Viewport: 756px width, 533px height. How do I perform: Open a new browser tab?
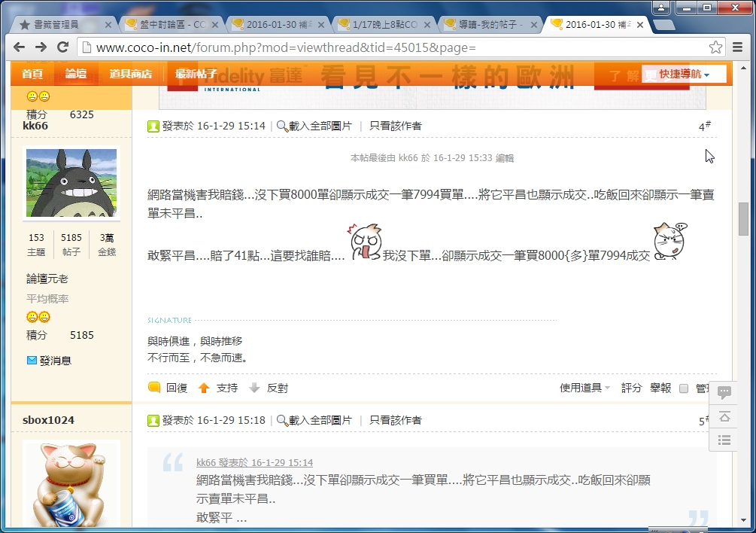coord(664,25)
